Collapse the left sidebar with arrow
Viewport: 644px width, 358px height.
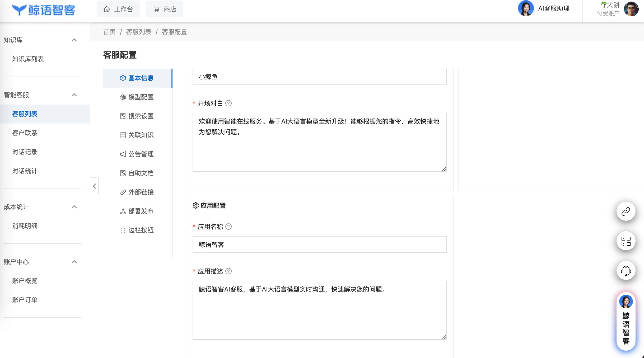[94, 186]
